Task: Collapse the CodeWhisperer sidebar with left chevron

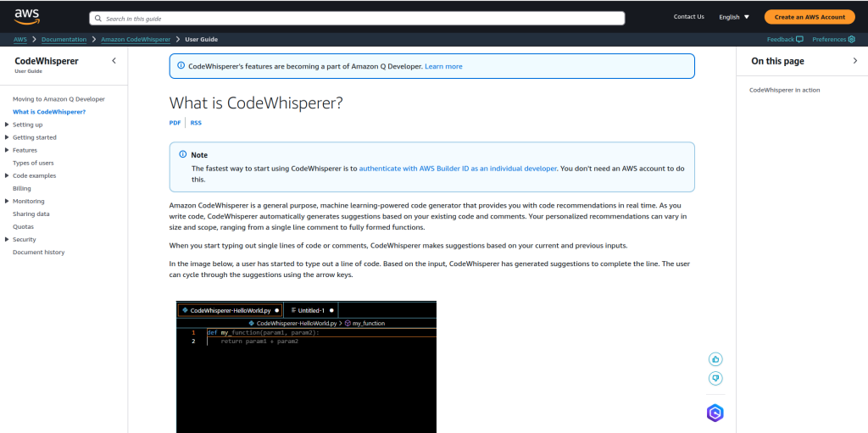Action: (114, 60)
